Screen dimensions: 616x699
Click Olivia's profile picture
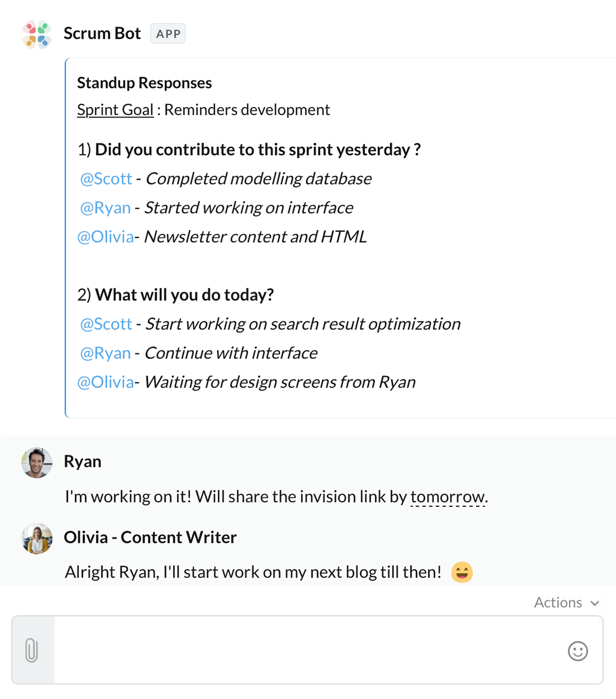[37, 538]
